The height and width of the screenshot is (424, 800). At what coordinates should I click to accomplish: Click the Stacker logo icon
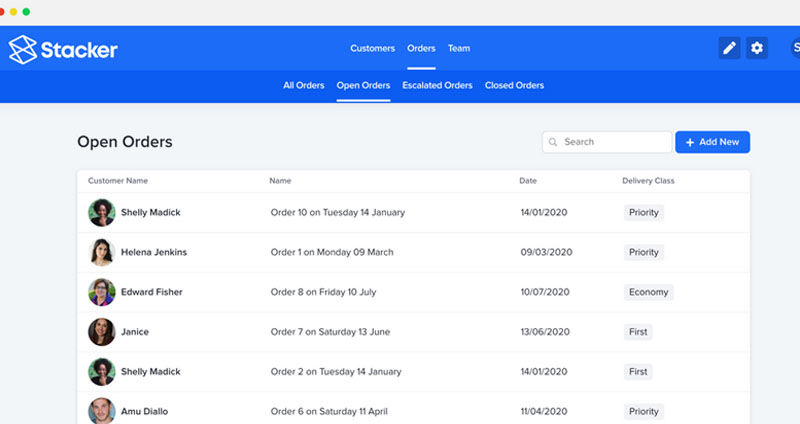tap(22, 48)
